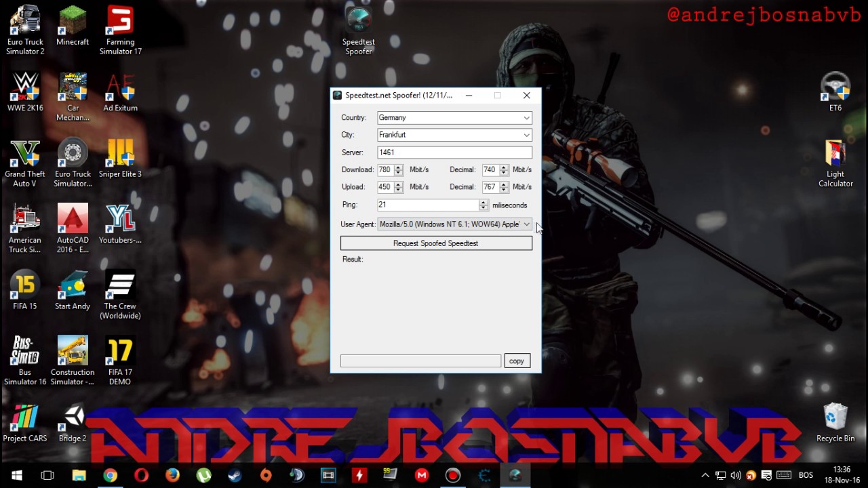Select The Crew (Worldwide) desktop icon
Image resolution: width=868 pixels, height=488 pixels.
point(120,296)
